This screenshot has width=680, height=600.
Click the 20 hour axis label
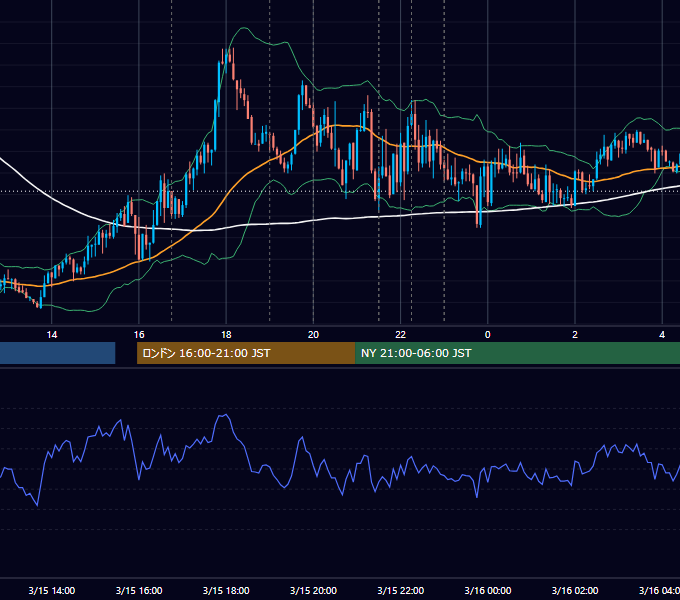(313, 335)
